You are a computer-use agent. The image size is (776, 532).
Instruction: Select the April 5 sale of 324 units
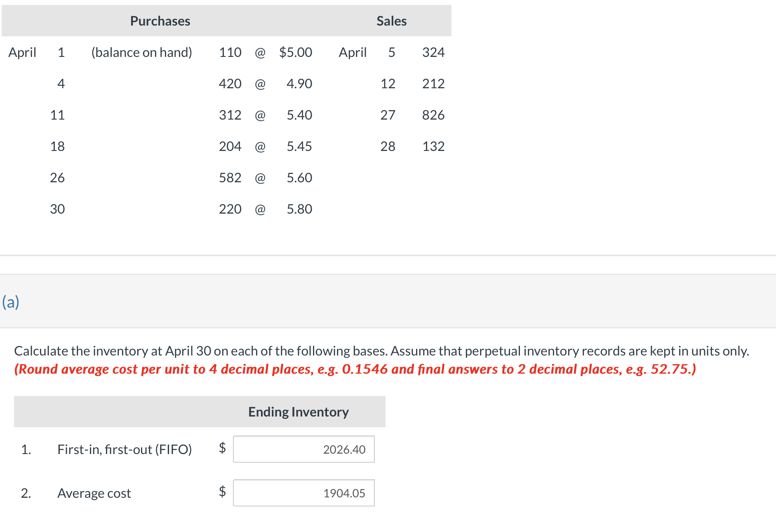click(433, 52)
